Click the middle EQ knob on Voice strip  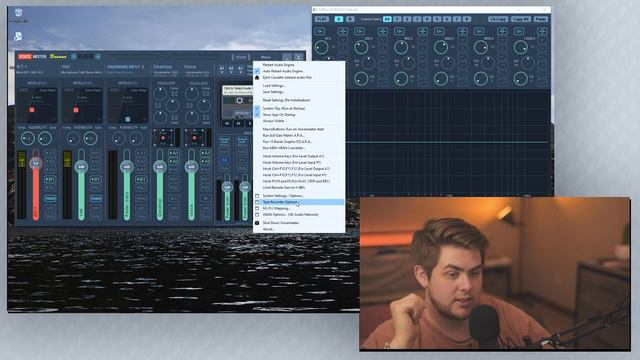203,106
